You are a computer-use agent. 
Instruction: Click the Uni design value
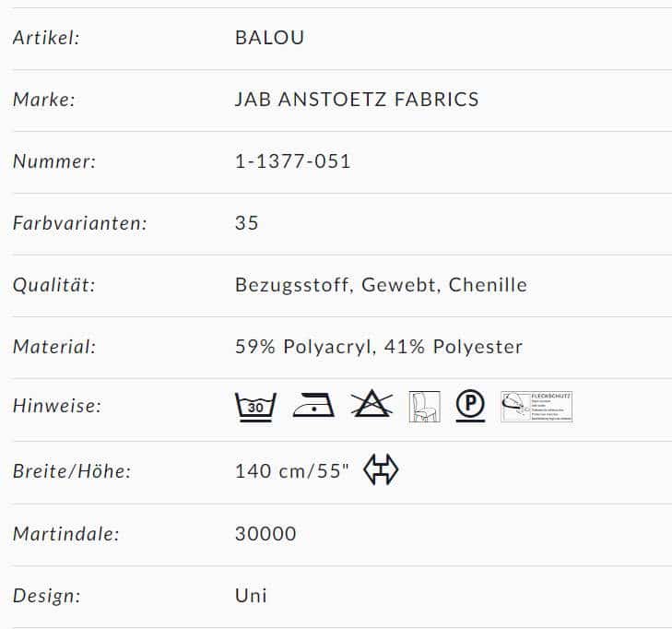(x=251, y=596)
